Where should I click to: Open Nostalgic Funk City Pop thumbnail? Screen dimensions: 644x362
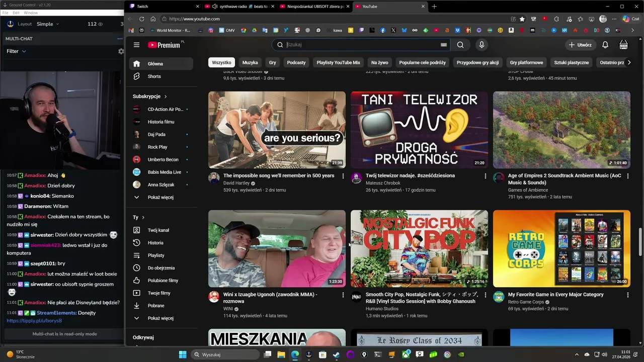419,248
